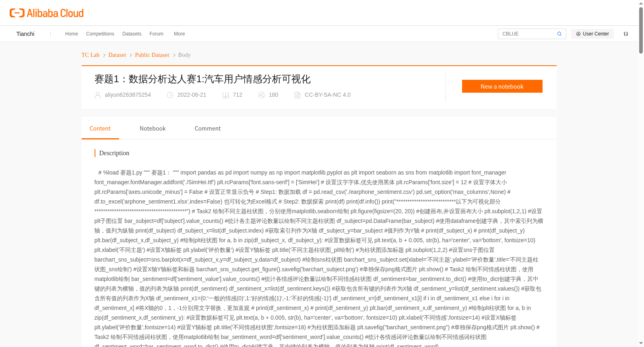
Task: Click the download count value 712
Action: pyautogui.click(x=237, y=95)
